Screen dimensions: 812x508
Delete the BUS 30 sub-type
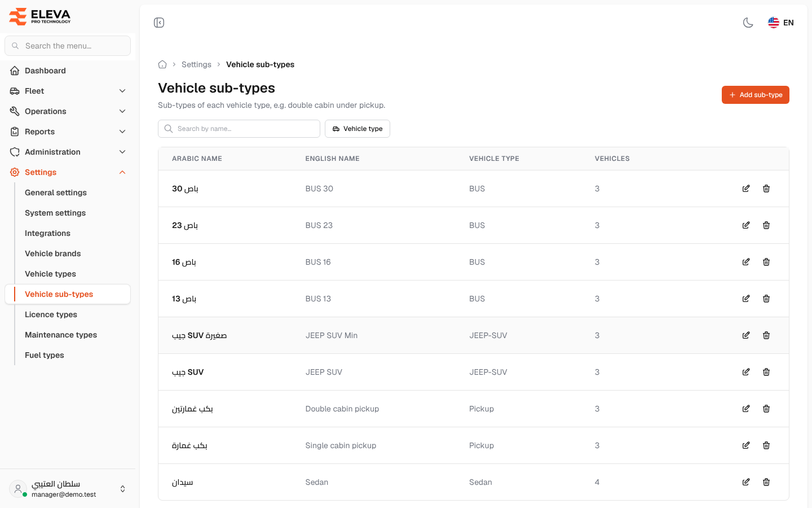point(766,189)
